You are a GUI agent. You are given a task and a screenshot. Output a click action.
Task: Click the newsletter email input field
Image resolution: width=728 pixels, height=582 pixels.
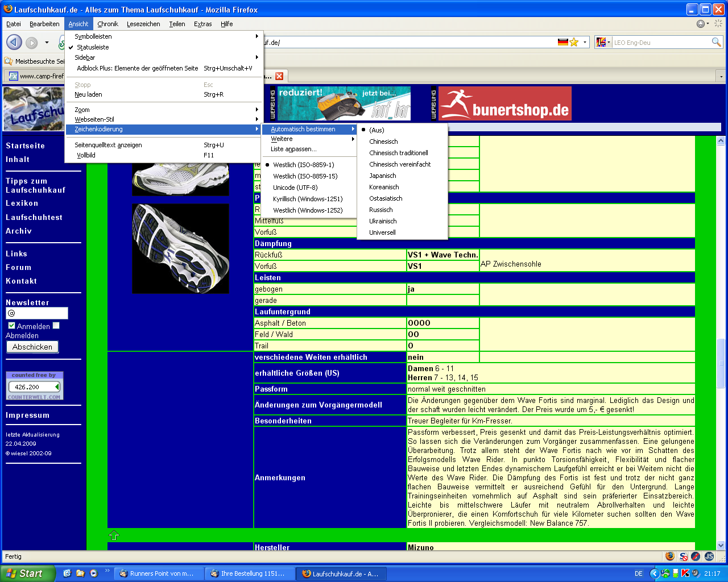click(x=37, y=313)
